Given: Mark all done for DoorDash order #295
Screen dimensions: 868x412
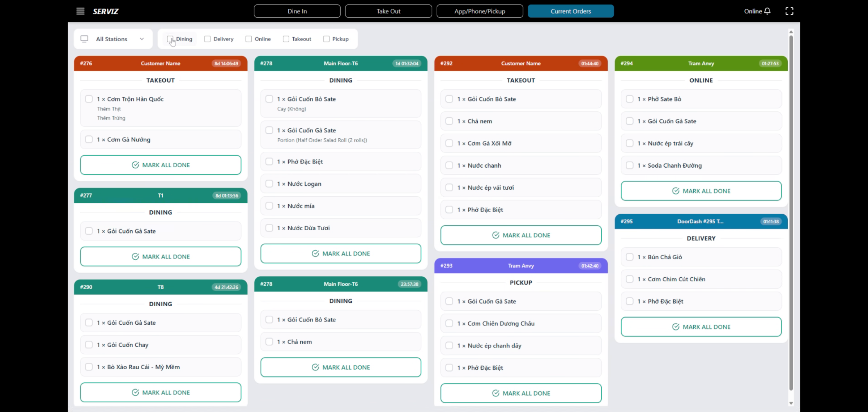Looking at the screenshot, I should click(x=701, y=327).
